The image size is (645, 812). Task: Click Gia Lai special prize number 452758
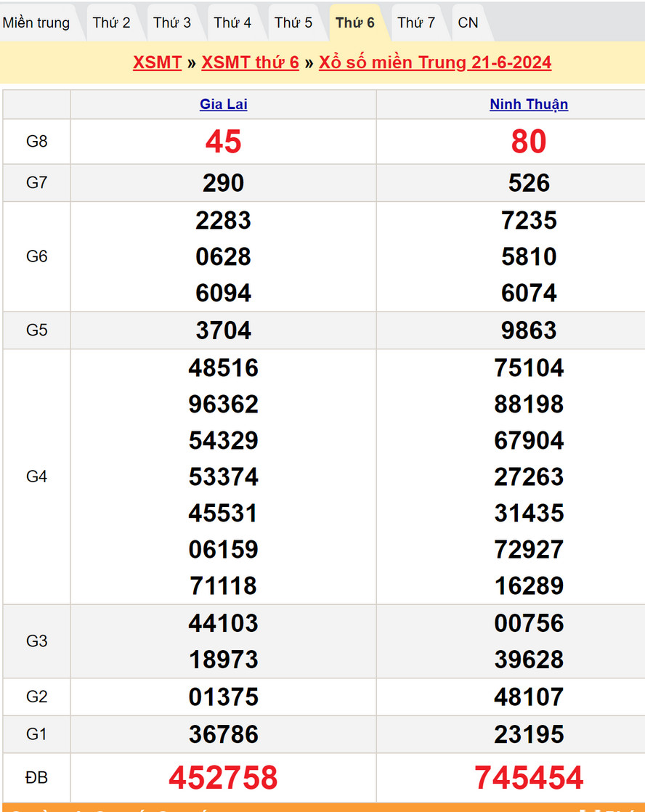(x=224, y=778)
